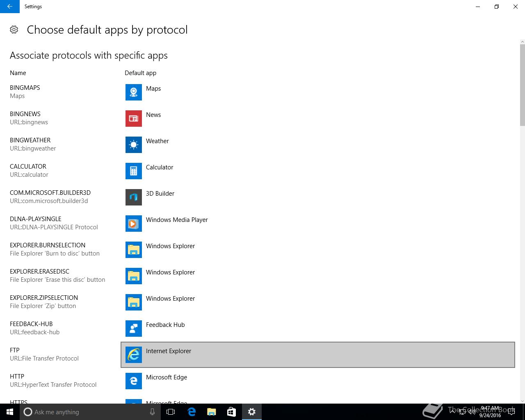Click Windows Explorer icon for EXPLORER.ZIPSELECTION
This screenshot has height=420, width=525.
(134, 302)
